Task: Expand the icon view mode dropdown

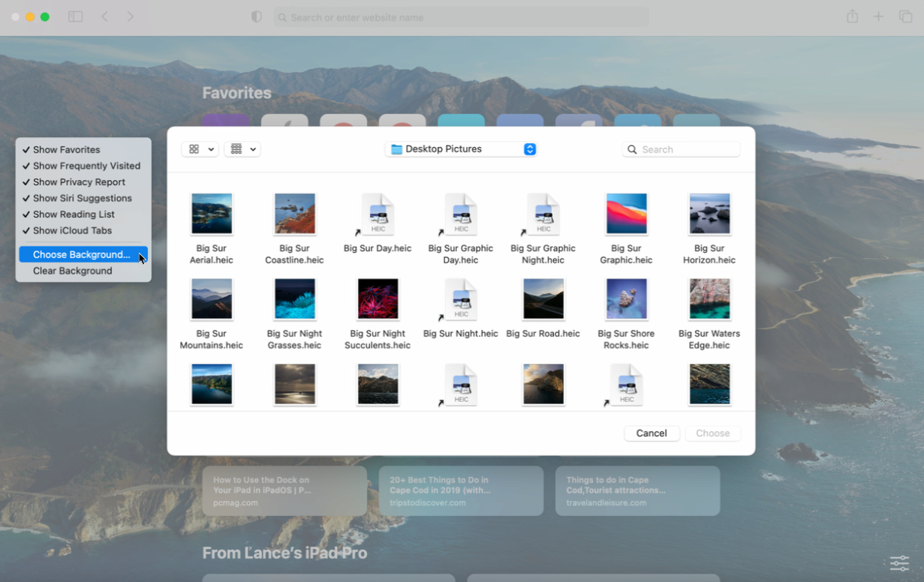Action: point(200,149)
